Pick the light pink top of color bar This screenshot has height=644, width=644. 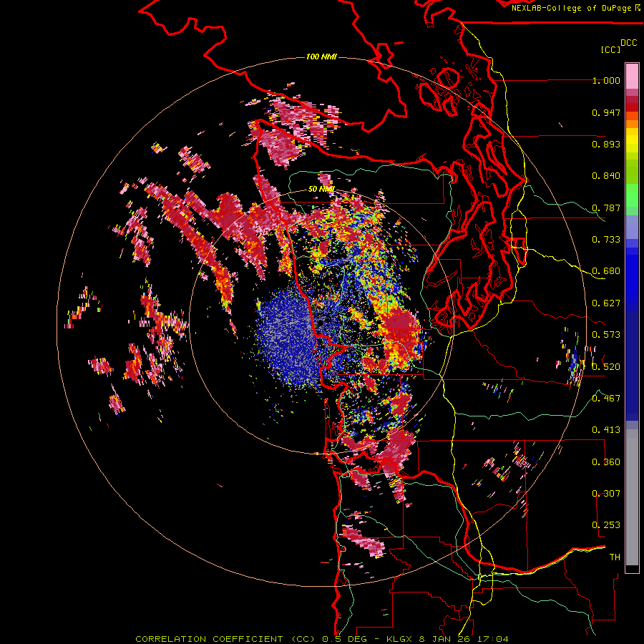click(x=632, y=76)
